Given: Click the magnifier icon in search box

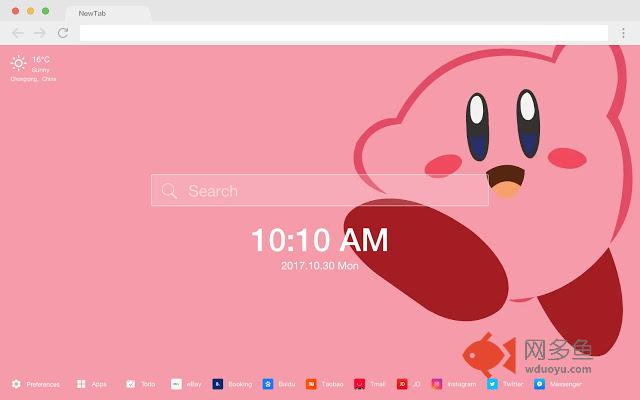Looking at the screenshot, I should [169, 191].
